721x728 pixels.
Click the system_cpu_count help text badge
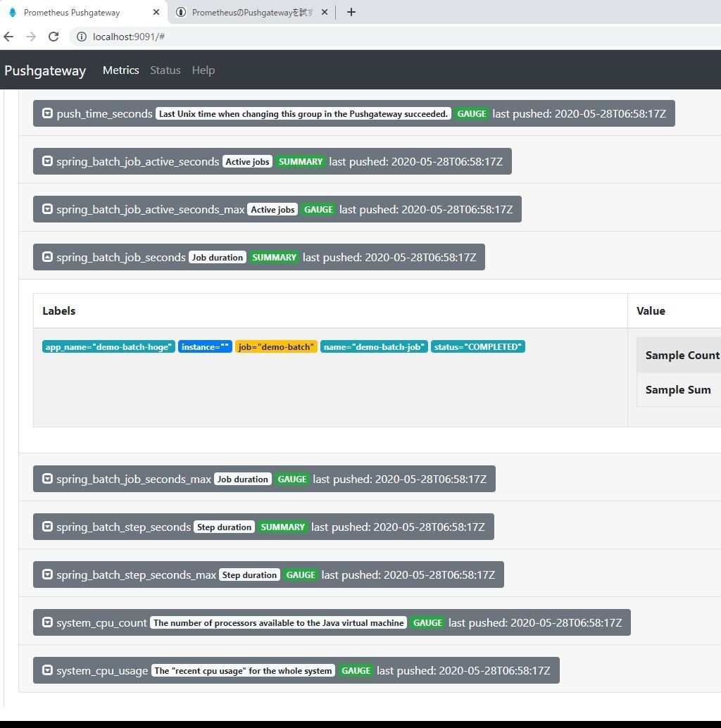[279, 622]
